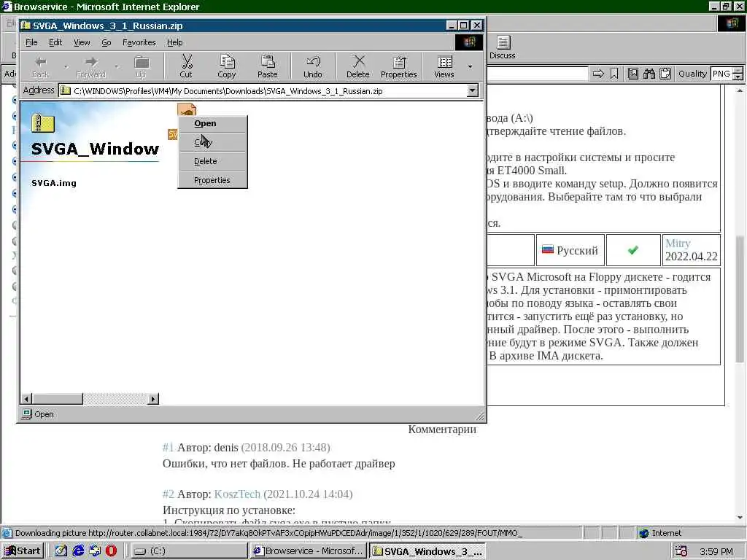Click the web page vertical scrollbar thumb
Viewport: 747px width, 560px height.
coord(740,297)
